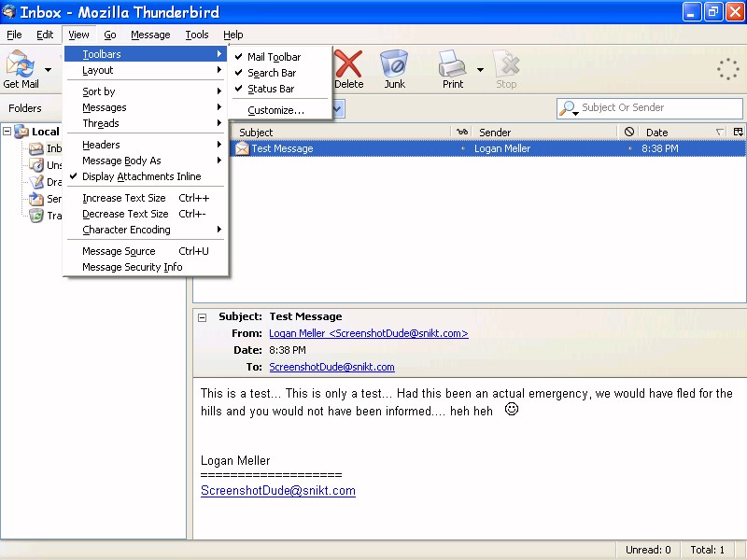Open the Go menu

point(110,35)
